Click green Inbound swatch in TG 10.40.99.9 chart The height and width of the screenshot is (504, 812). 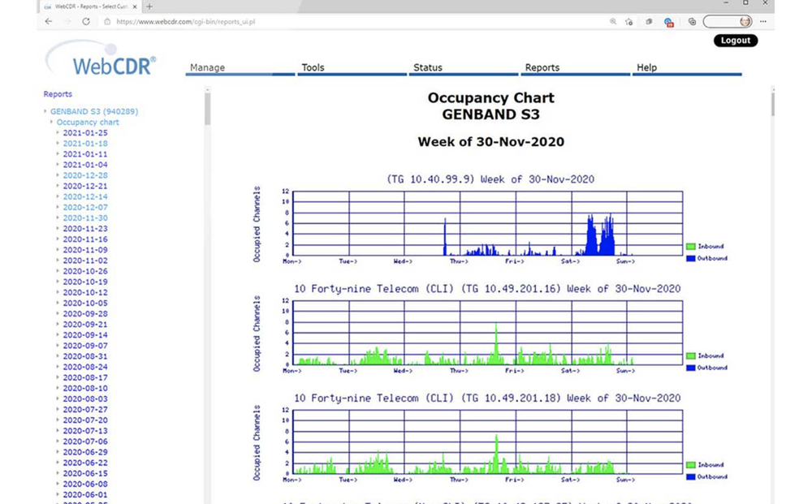(x=690, y=246)
